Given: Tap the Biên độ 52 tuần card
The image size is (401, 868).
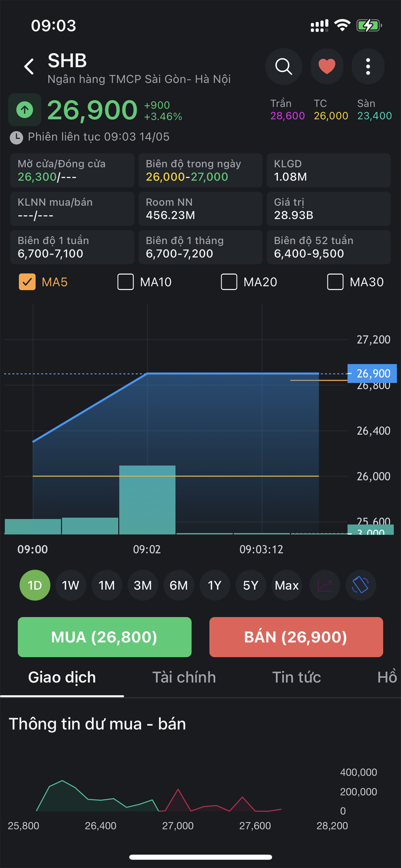Looking at the screenshot, I should 329,247.
